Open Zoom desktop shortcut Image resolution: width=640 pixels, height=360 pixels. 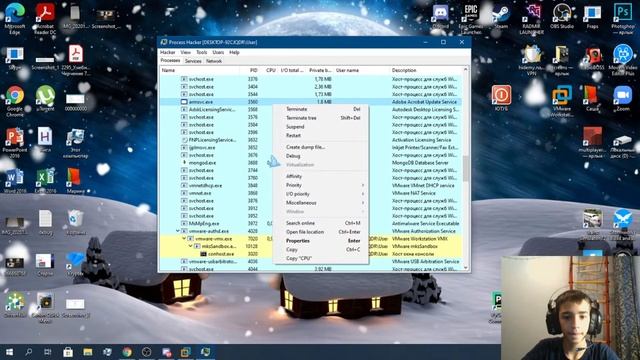coord(623,98)
